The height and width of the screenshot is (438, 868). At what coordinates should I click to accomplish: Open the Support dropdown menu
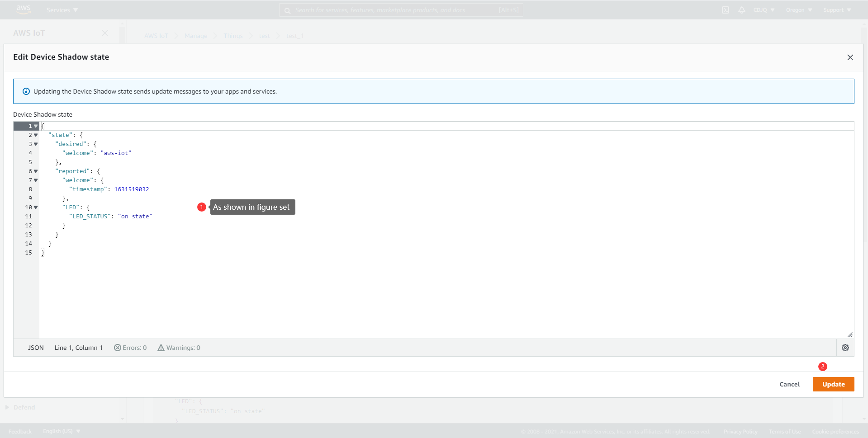coord(837,10)
